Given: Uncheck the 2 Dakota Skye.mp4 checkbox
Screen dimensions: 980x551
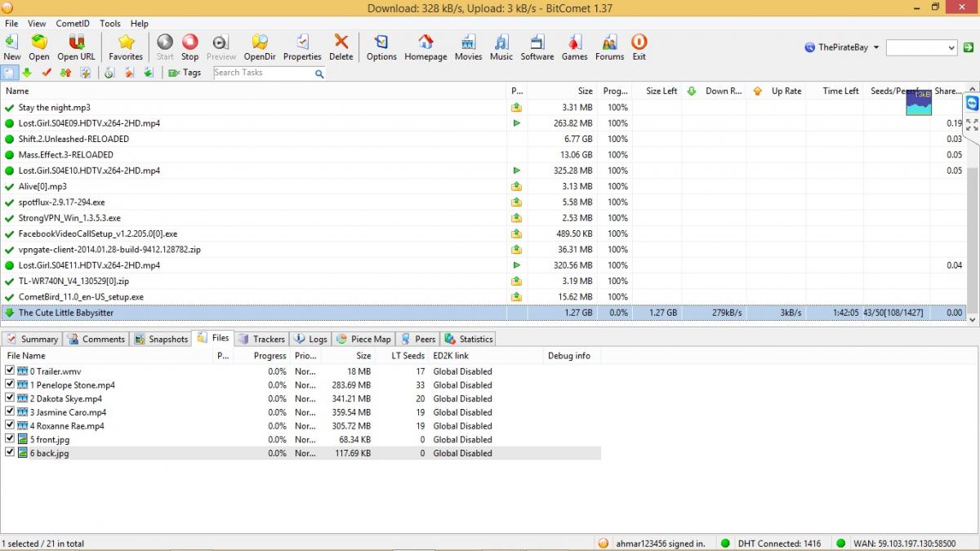Looking at the screenshot, I should click(x=10, y=398).
